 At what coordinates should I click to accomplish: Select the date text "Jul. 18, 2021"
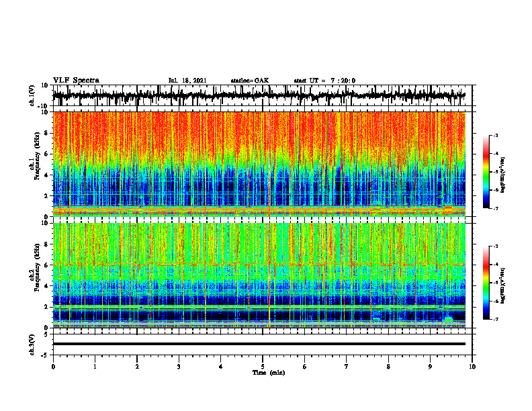(x=187, y=81)
